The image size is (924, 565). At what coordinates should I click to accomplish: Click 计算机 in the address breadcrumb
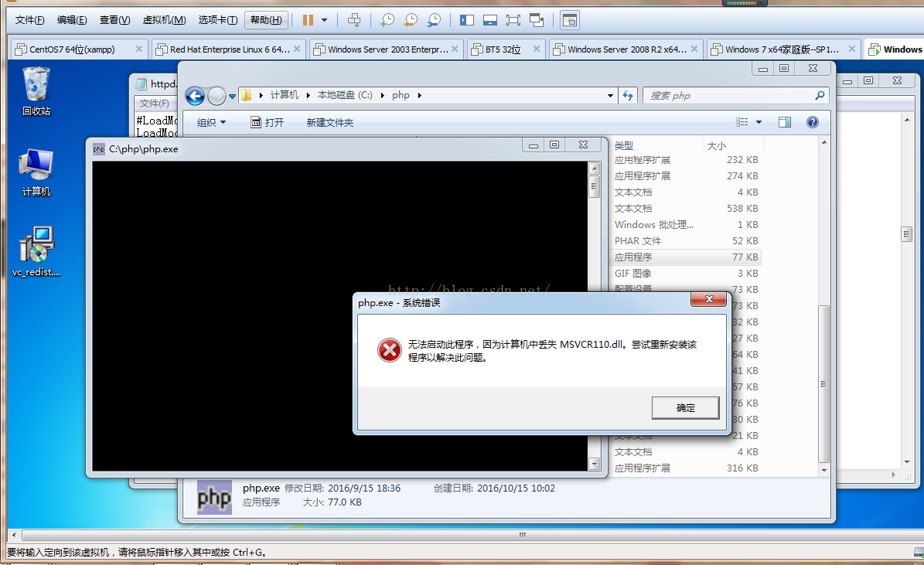[x=284, y=95]
